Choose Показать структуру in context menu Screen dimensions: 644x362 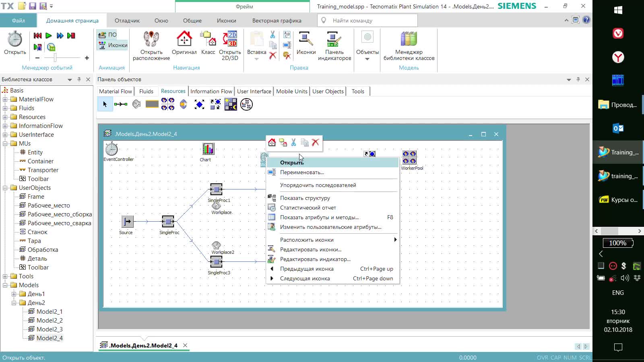[x=333, y=198]
